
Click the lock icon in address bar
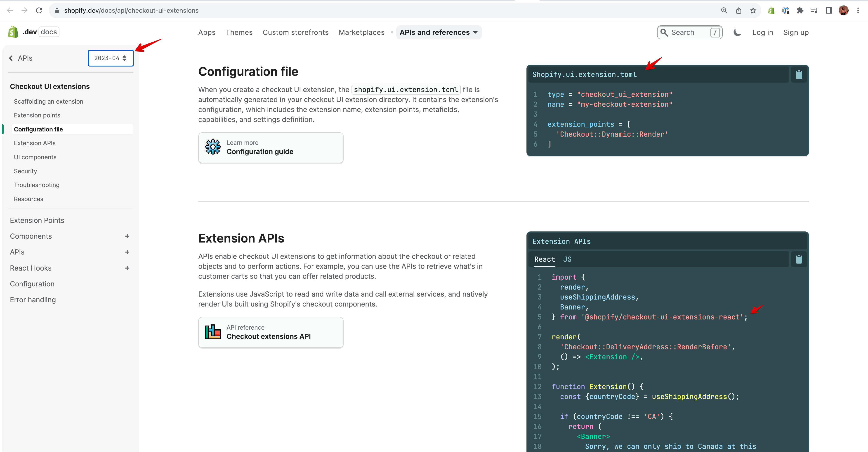click(57, 10)
